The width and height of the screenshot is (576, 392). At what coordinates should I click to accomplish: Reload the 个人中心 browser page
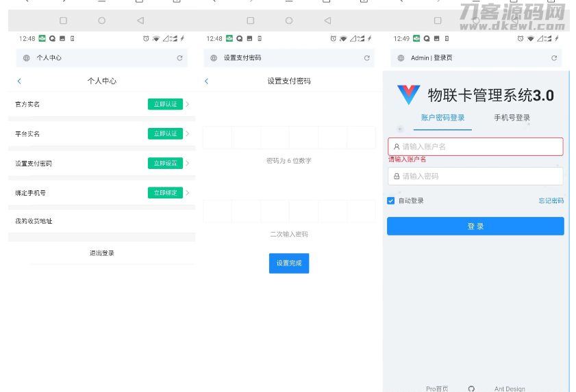click(x=179, y=58)
